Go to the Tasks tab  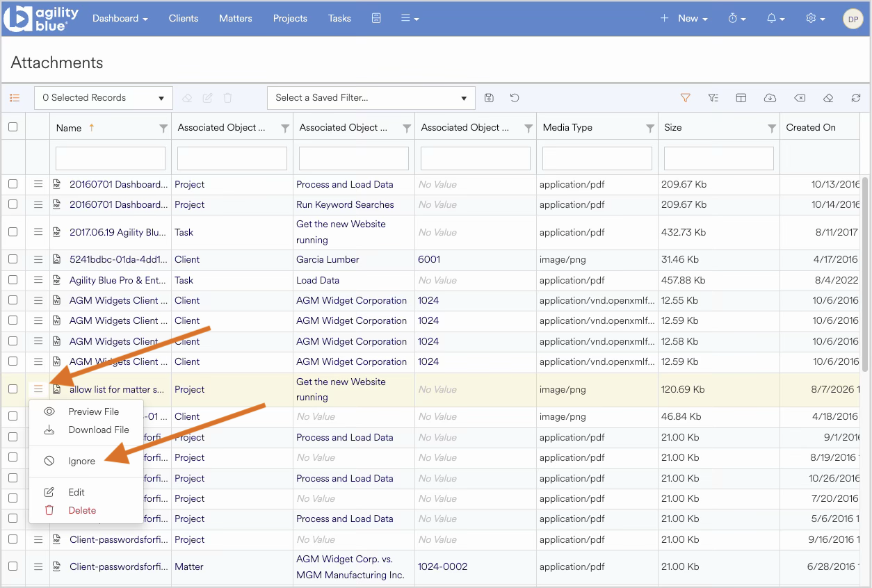click(339, 19)
